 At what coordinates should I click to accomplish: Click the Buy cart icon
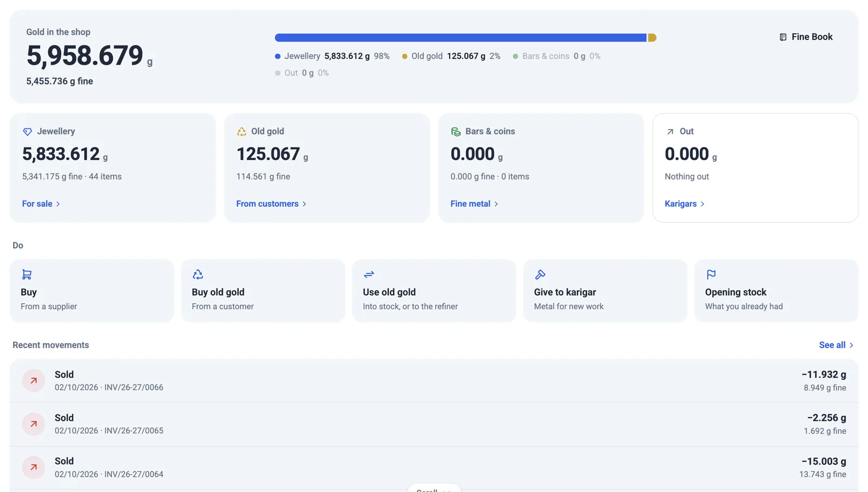click(27, 274)
